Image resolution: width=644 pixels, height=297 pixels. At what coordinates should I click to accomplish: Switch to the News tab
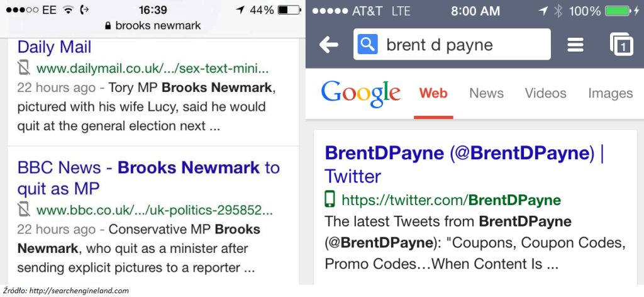coord(486,93)
